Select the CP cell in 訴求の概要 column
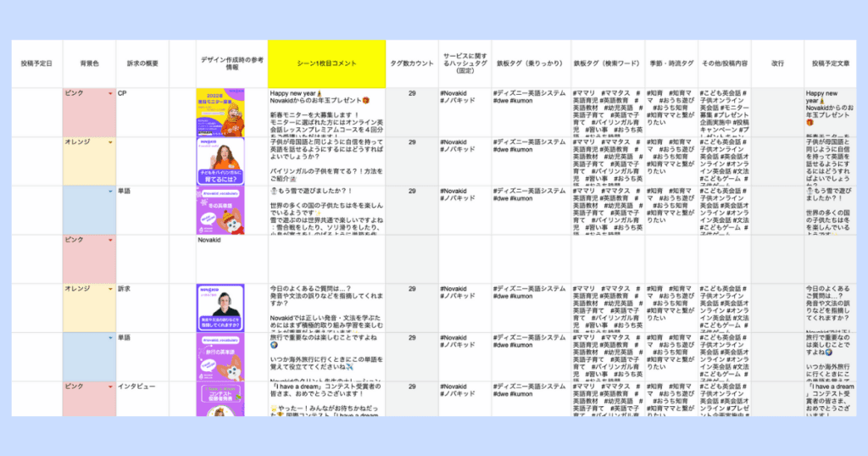 (142, 113)
